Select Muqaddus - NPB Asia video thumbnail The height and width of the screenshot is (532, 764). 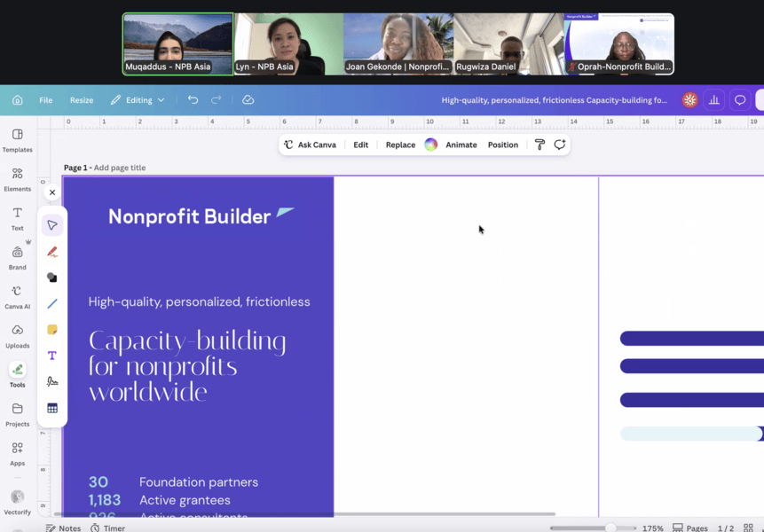(177, 43)
